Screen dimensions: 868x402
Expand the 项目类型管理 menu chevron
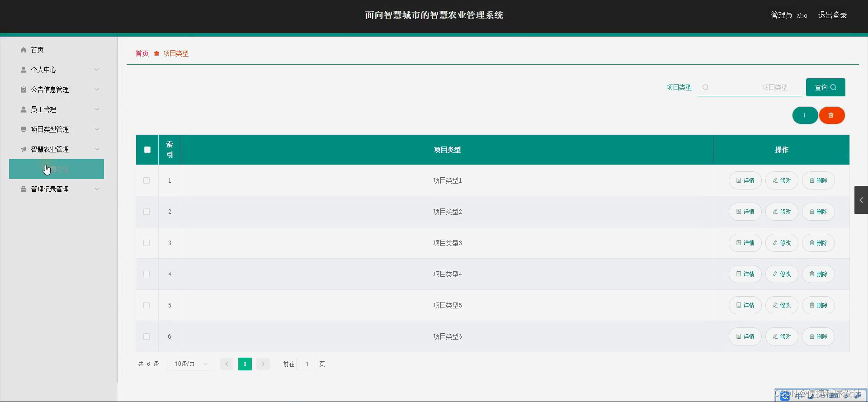(x=97, y=129)
